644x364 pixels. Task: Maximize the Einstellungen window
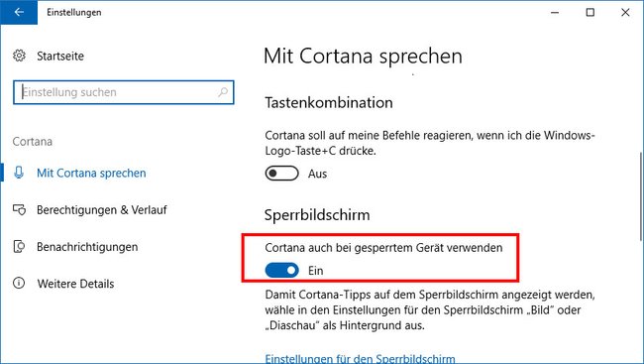(x=590, y=12)
